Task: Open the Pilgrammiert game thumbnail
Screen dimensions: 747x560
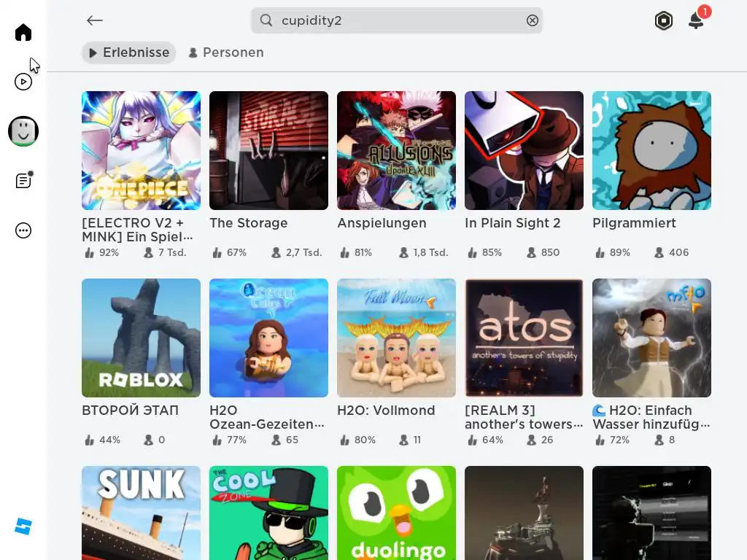Action: coord(651,150)
